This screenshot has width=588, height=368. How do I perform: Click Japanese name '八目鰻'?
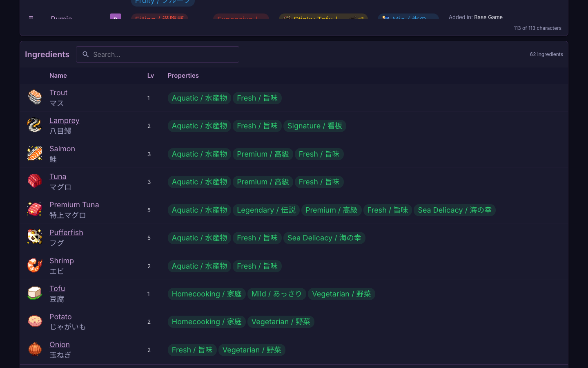(x=60, y=131)
